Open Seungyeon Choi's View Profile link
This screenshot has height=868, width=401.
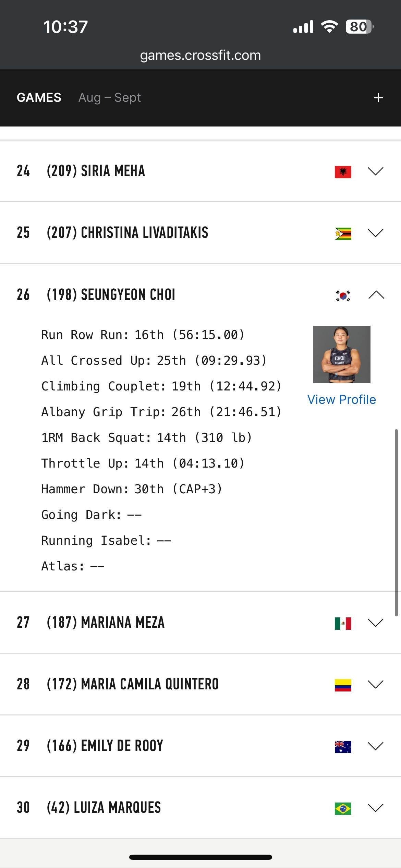(341, 399)
